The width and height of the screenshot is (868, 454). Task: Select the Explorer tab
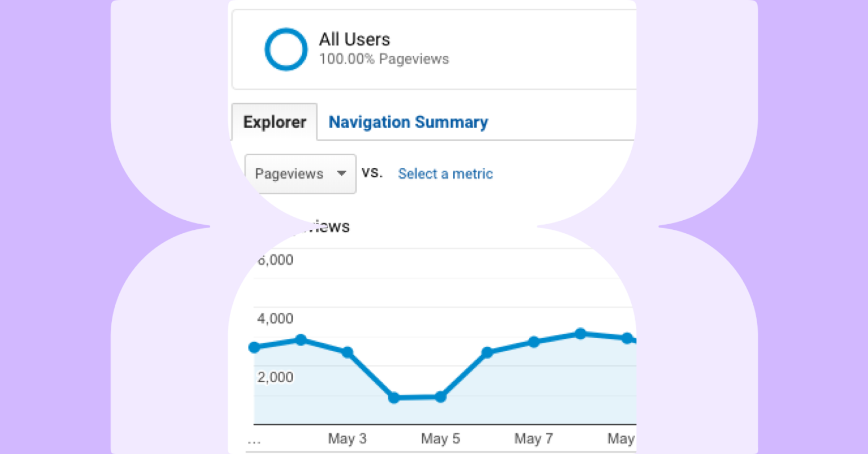coord(275,122)
